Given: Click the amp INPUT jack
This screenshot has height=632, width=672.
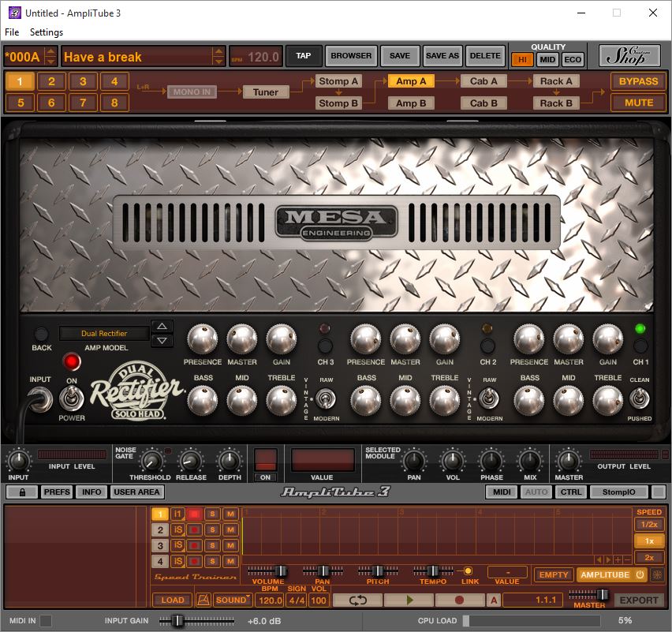Looking at the screenshot, I should 40,398.
